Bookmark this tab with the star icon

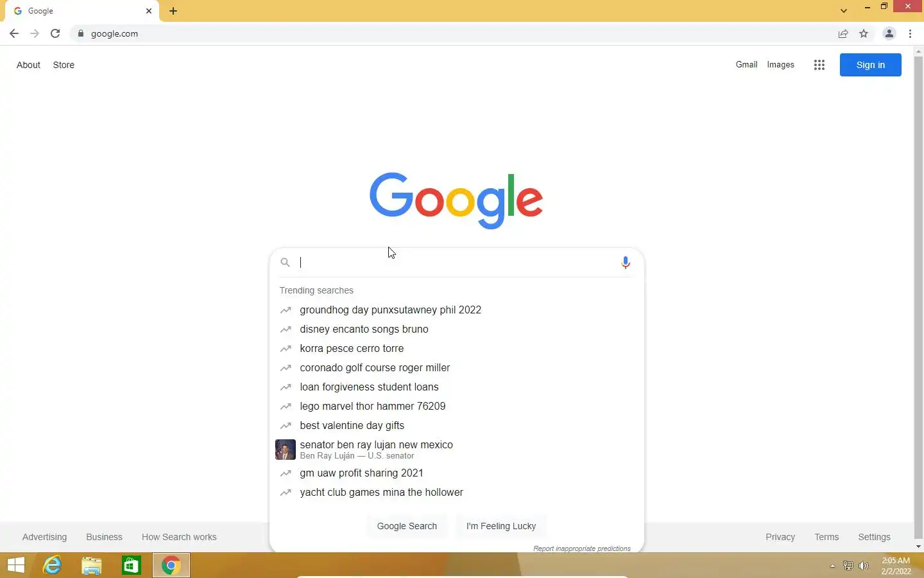[x=864, y=33]
